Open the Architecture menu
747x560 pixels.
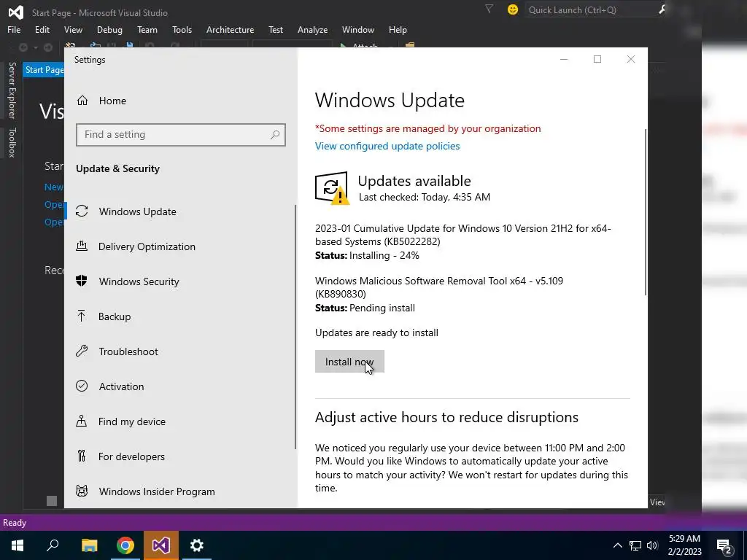tap(230, 29)
